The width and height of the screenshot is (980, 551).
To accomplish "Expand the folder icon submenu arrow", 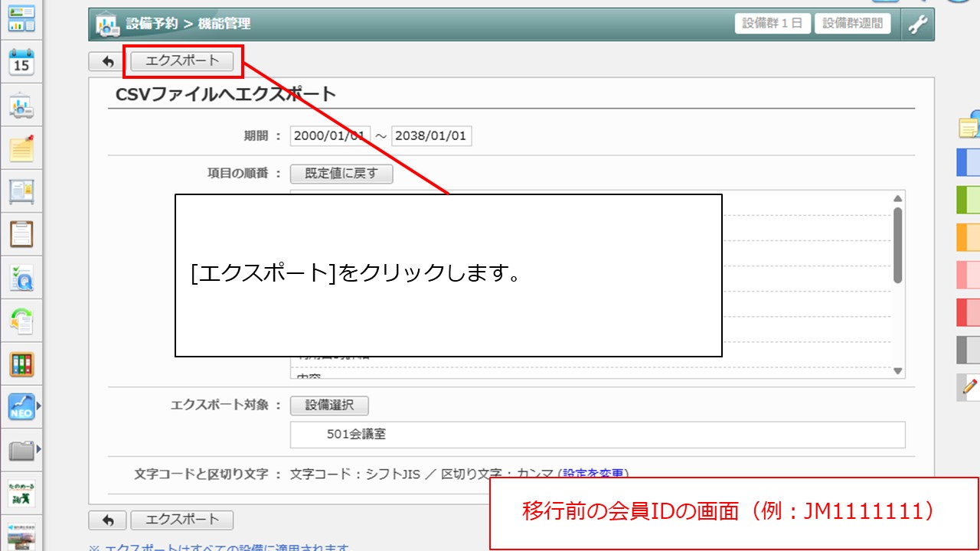I will pos(38,449).
